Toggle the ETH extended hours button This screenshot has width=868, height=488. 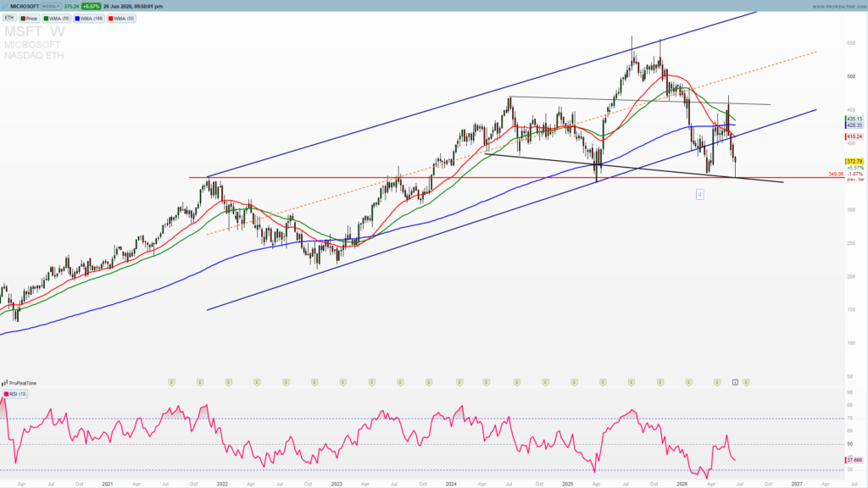(9, 19)
